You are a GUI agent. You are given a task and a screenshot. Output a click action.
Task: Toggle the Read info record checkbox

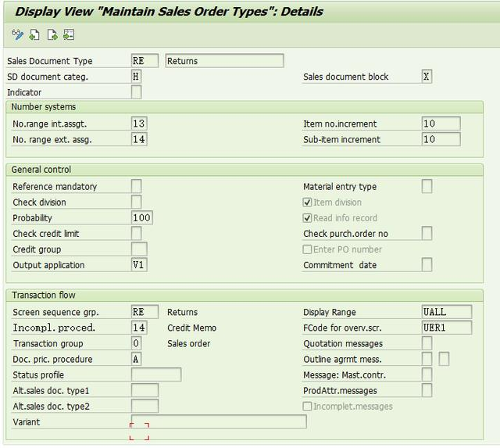pyautogui.click(x=307, y=218)
